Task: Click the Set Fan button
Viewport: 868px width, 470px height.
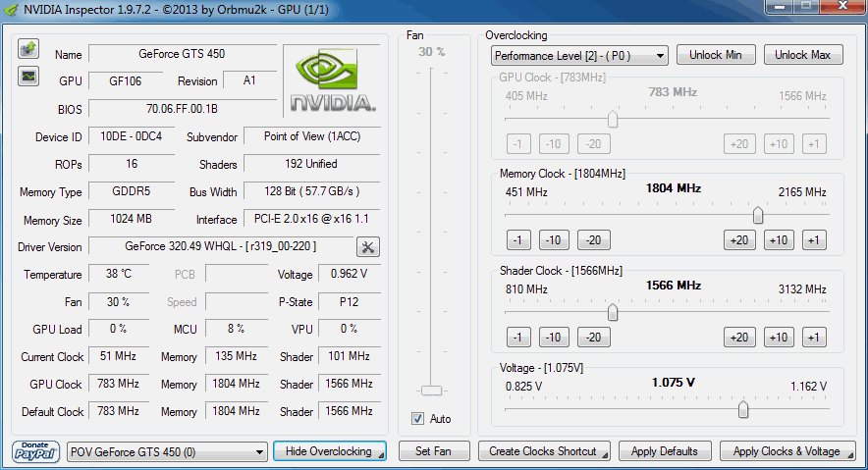Action: coord(433,451)
